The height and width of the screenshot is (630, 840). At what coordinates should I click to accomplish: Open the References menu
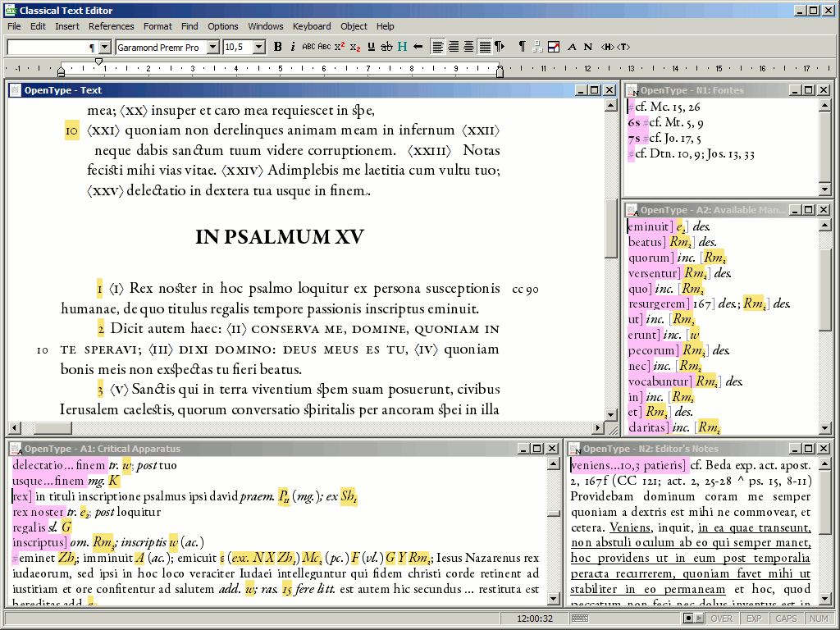pyautogui.click(x=111, y=26)
